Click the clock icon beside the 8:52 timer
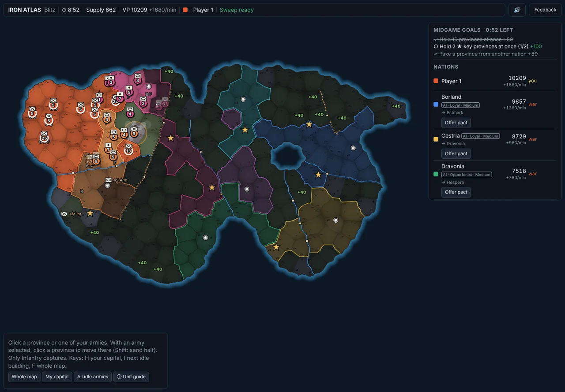The image size is (565, 392). (64, 10)
